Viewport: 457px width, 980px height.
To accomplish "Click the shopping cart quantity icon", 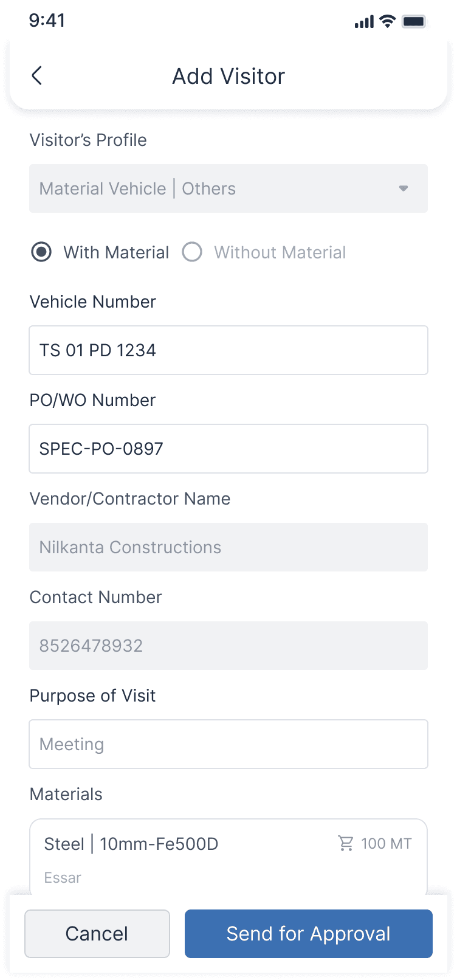I will click(x=346, y=843).
